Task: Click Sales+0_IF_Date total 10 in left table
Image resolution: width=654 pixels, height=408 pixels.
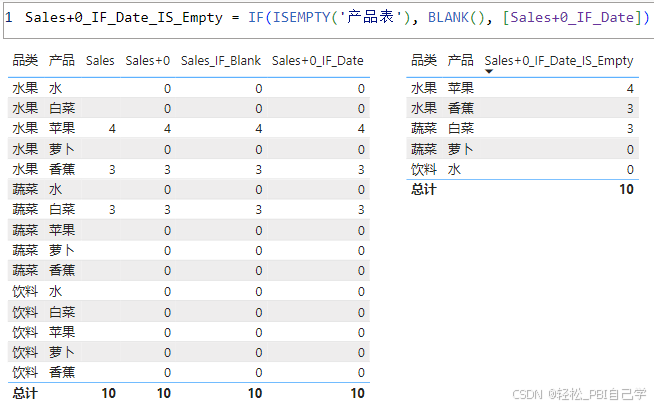Action: 357,393
